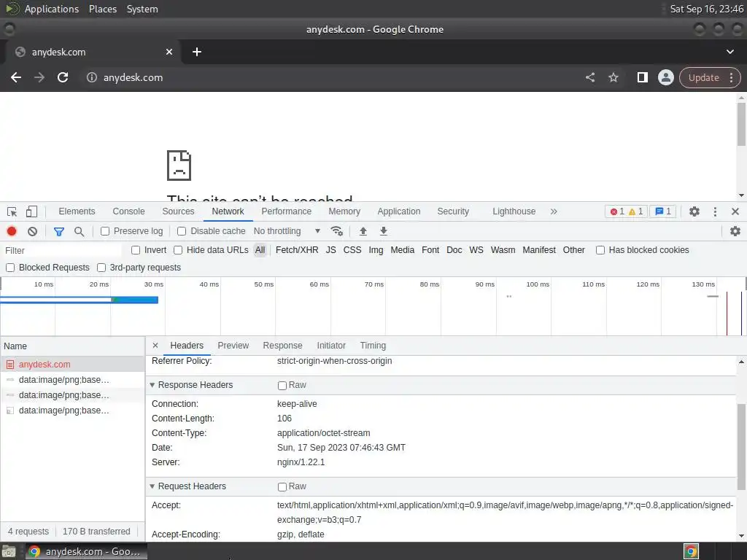Toggle Raw checkbox for Request Headers
747x560 pixels.
282,486
